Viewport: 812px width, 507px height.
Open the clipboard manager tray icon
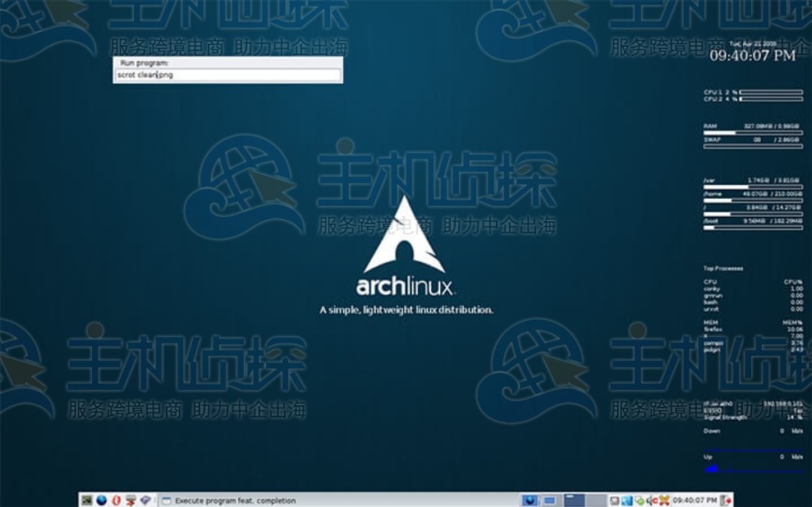613,500
